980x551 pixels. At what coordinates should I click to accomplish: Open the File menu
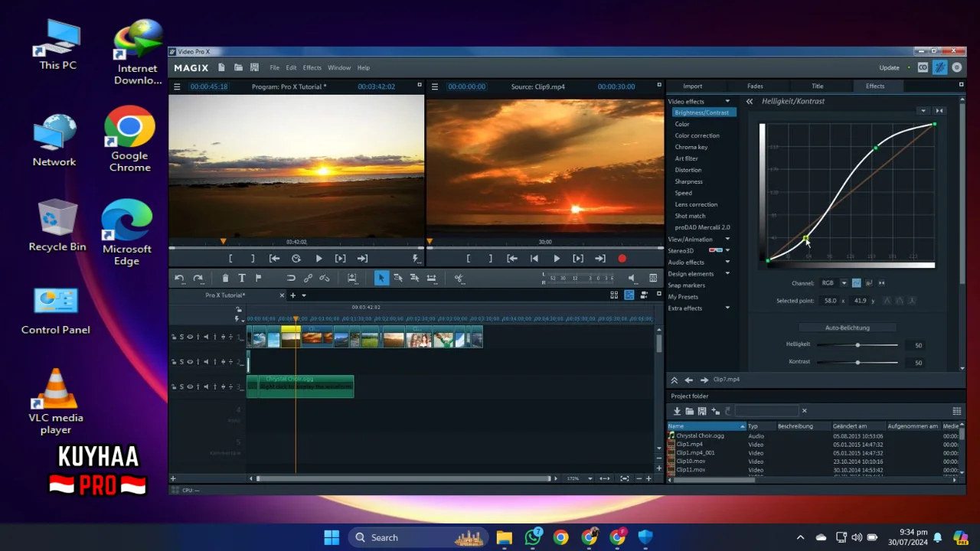coord(274,68)
